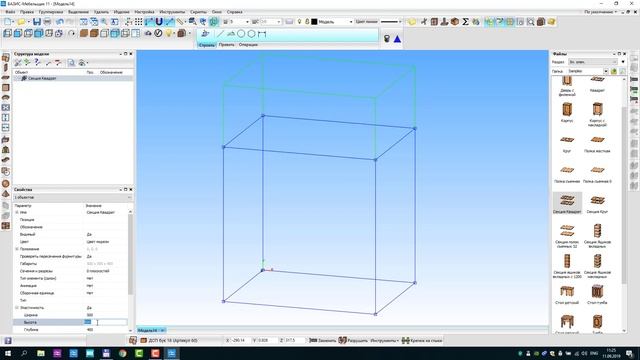Select the circle drawing tool
Screen dimensions: 640x360
pos(241,34)
